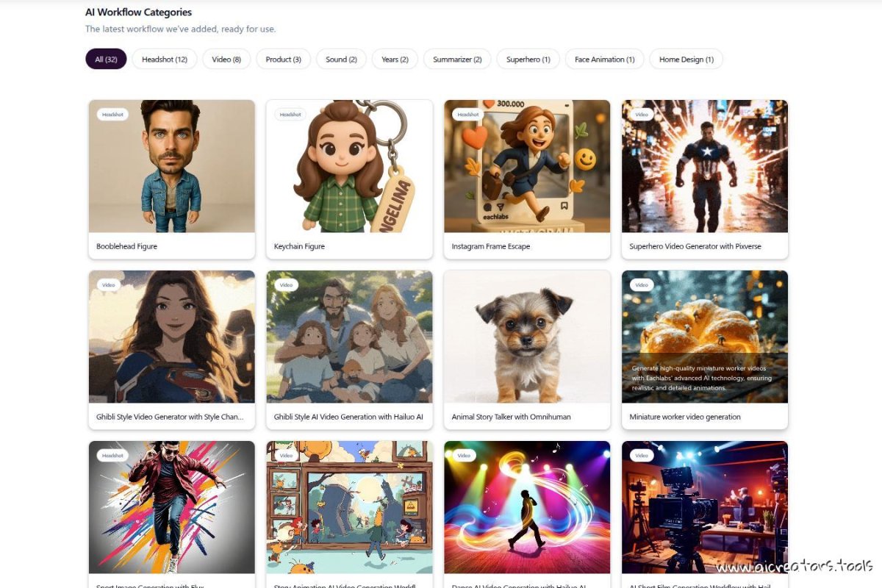Open the Miniature worker video generation title

(684, 417)
